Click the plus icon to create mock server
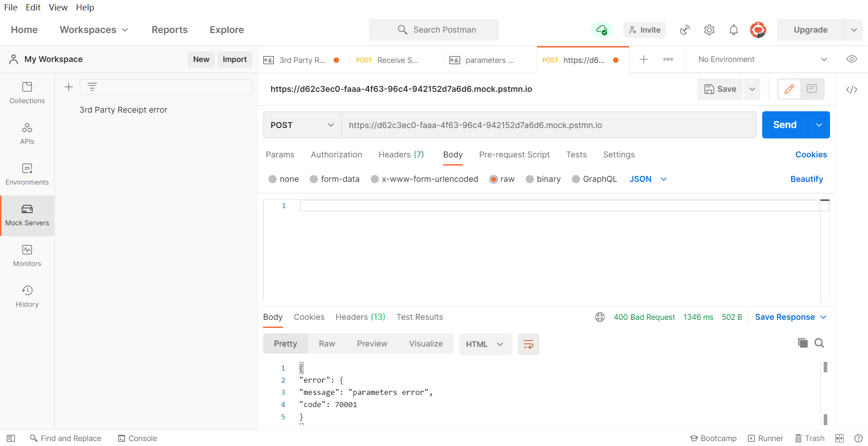Viewport: 868px width, 446px height. [69, 87]
